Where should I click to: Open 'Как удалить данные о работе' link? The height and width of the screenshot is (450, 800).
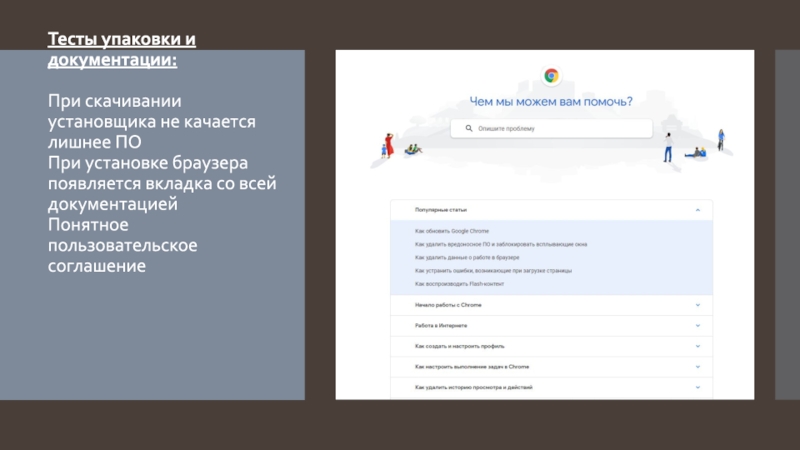466,257
